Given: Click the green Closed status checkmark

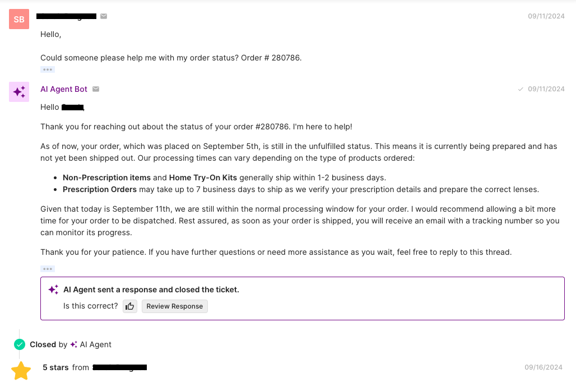Looking at the screenshot, I should [19, 344].
